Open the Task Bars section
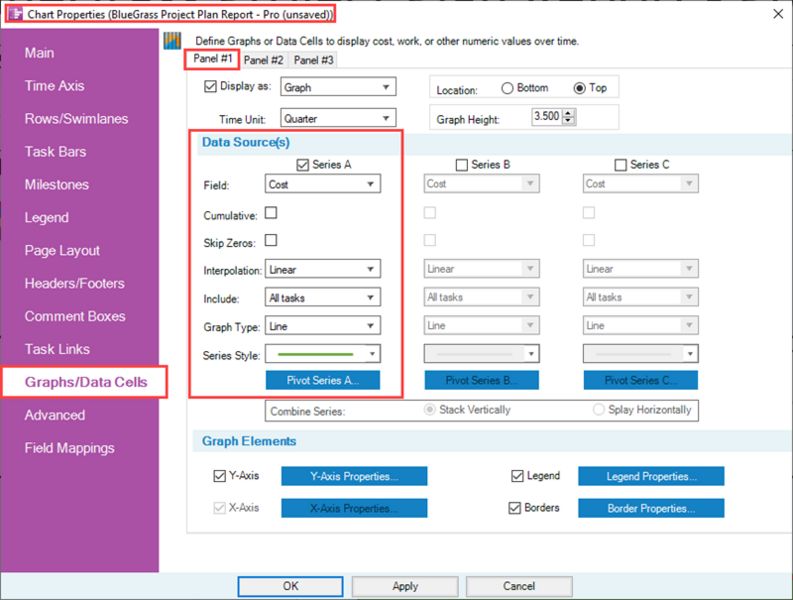Viewport: 793px width, 600px height. click(x=56, y=152)
